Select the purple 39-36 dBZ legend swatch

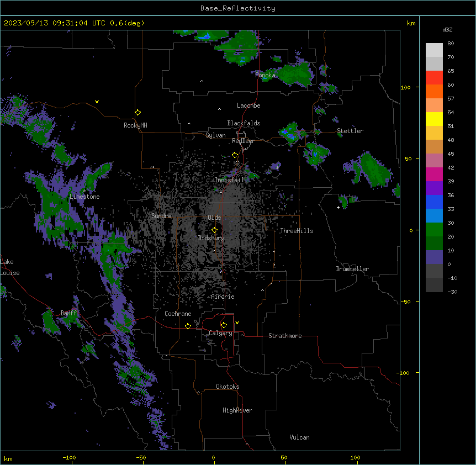point(434,188)
